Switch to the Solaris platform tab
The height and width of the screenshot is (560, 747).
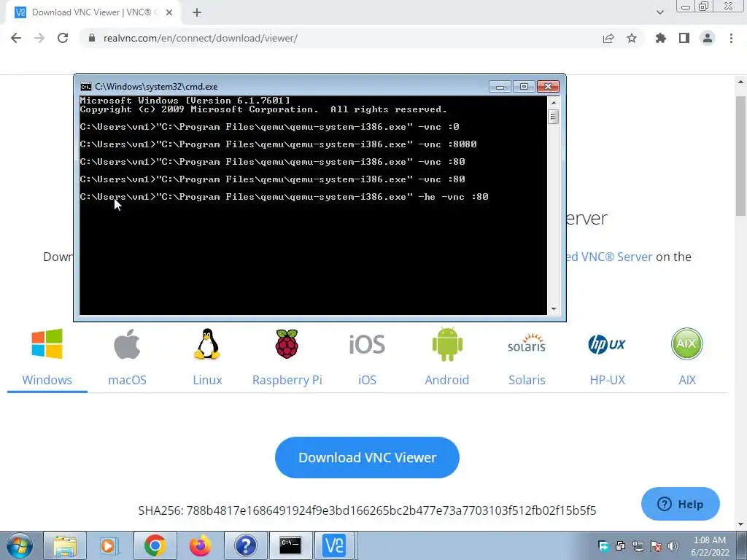527,380
